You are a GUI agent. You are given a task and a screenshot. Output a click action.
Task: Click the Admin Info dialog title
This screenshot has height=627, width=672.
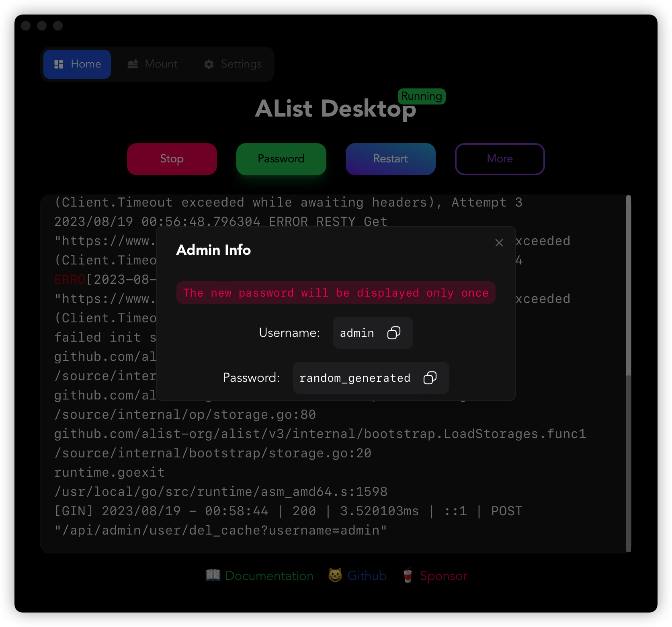point(213,250)
